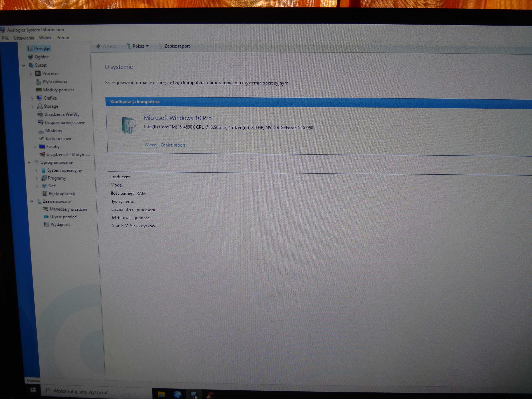Open Płyta główna motherboard icon
The height and width of the screenshot is (399, 532).
point(38,82)
